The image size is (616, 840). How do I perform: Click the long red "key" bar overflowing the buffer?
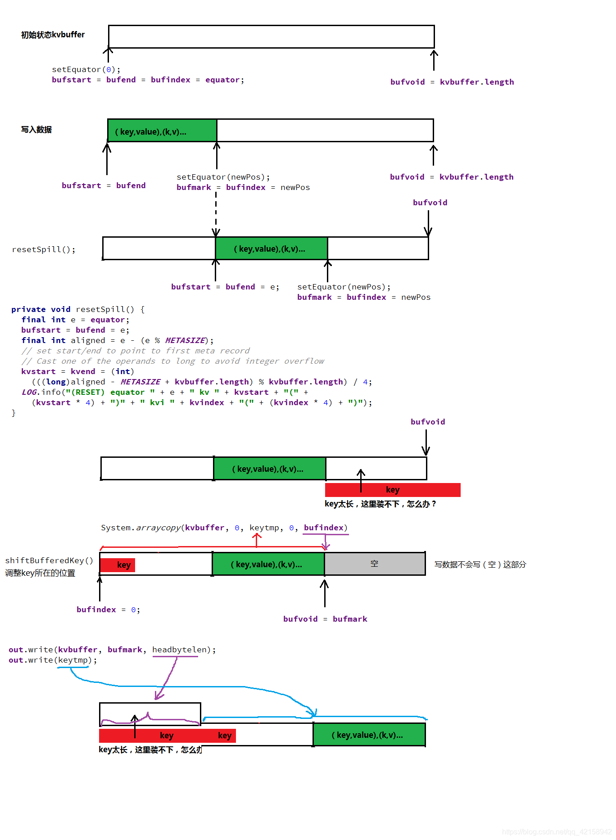click(393, 490)
